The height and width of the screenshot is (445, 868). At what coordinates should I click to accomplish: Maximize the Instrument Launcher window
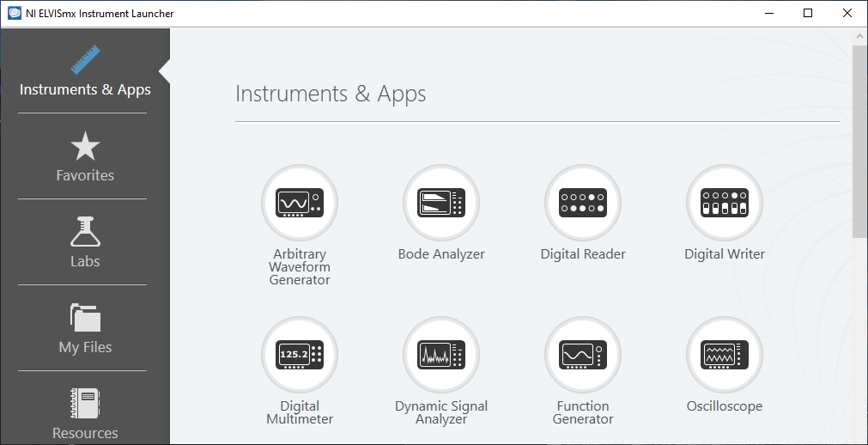coord(808,14)
